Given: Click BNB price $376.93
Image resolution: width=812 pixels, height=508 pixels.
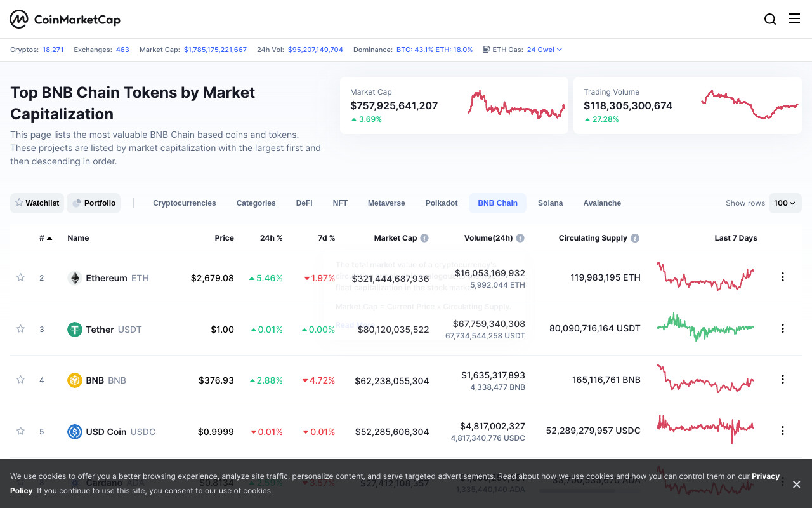Looking at the screenshot, I should tap(216, 380).
